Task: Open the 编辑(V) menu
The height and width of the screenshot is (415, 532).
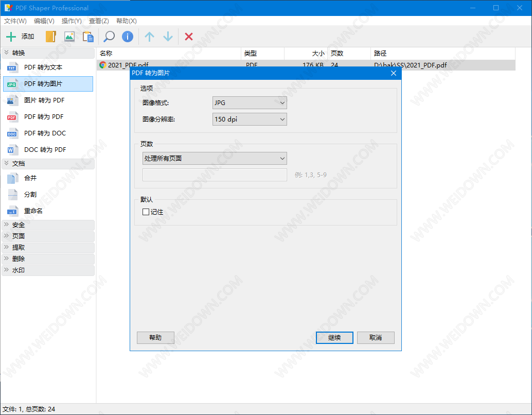Action: pyautogui.click(x=44, y=21)
